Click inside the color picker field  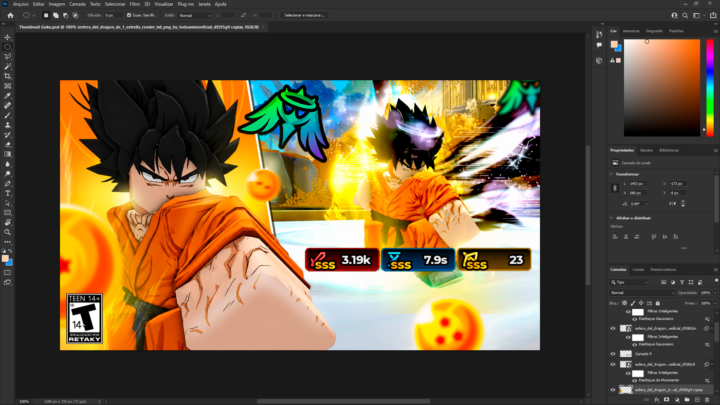[x=662, y=88]
